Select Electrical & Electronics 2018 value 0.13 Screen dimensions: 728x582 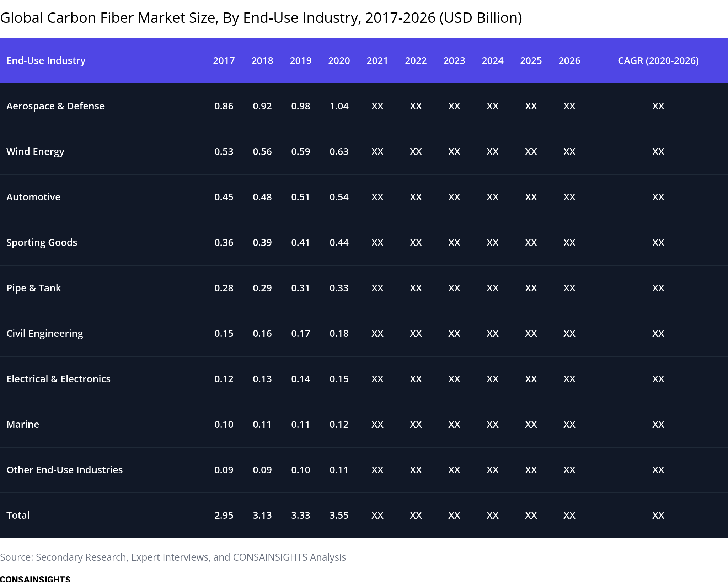point(262,379)
